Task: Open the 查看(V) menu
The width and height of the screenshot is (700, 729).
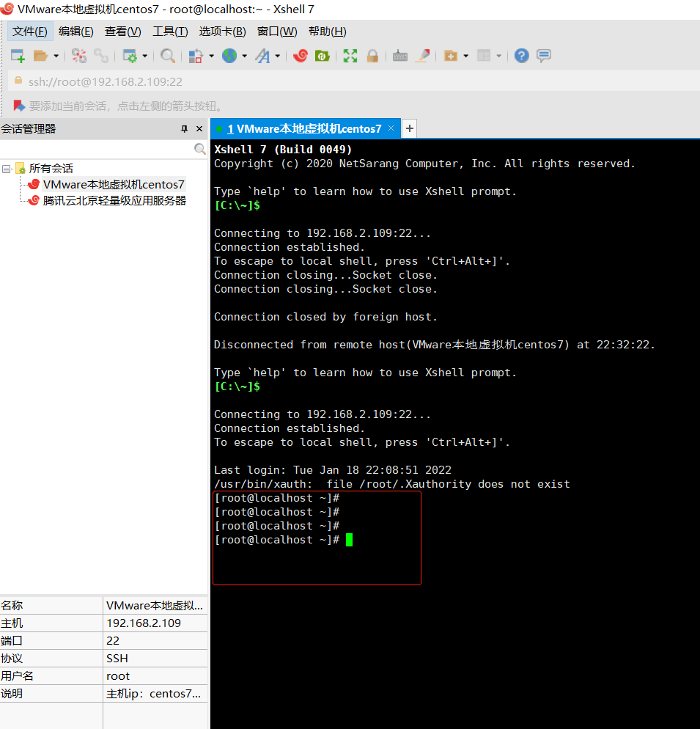Action: coord(122,31)
